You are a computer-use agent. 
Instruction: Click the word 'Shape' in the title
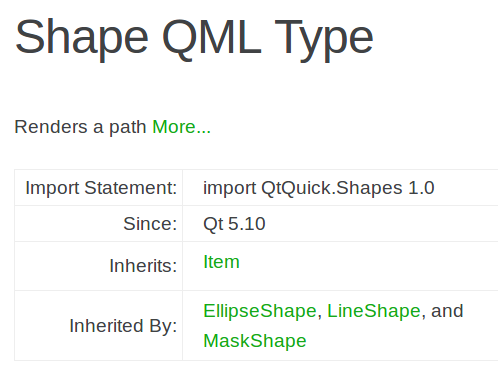tap(82, 40)
